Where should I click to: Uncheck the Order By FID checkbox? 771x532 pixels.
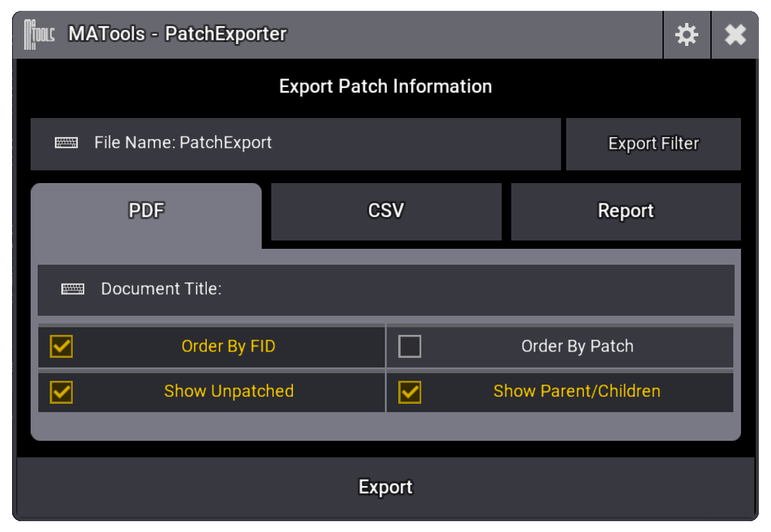(62, 347)
